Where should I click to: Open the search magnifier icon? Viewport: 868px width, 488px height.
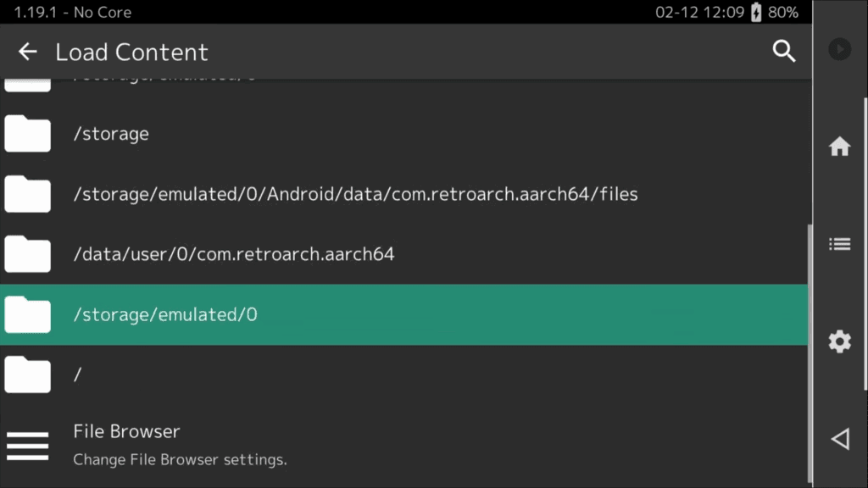click(784, 52)
